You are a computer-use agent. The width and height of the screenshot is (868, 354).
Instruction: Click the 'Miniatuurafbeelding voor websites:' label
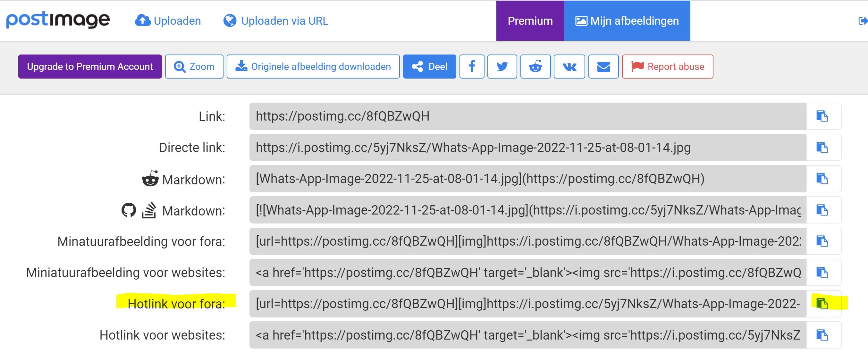click(126, 273)
